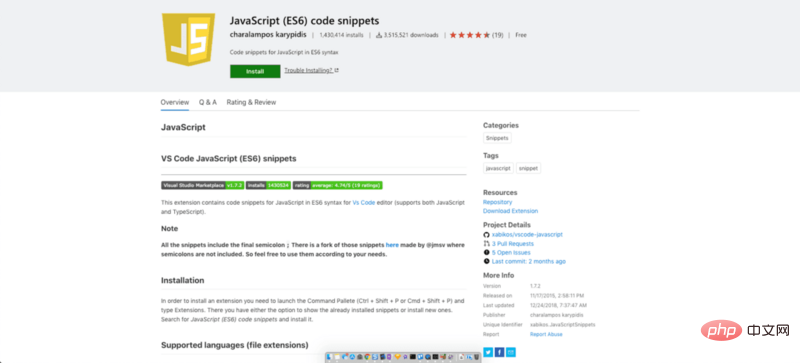The image size is (800, 363).
Task: Open the Trouble Installing? link
Action: (309, 70)
